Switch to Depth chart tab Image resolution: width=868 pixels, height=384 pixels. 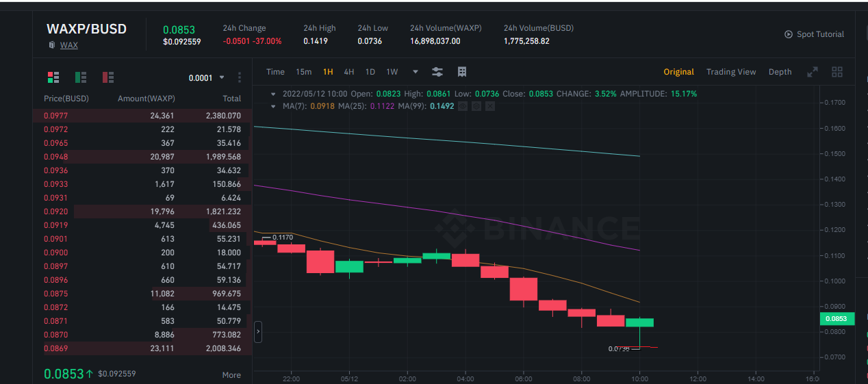(x=780, y=72)
